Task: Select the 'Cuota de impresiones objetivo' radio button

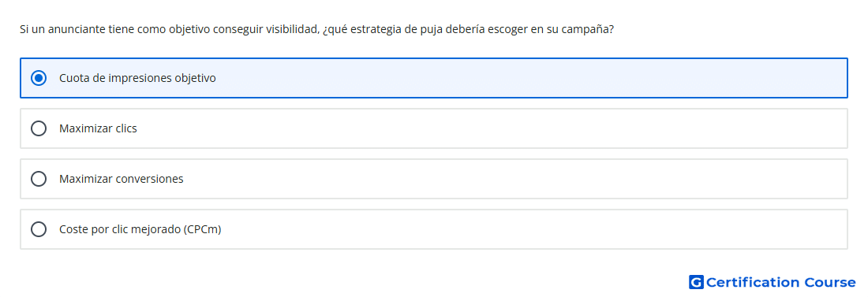Action: click(x=39, y=78)
